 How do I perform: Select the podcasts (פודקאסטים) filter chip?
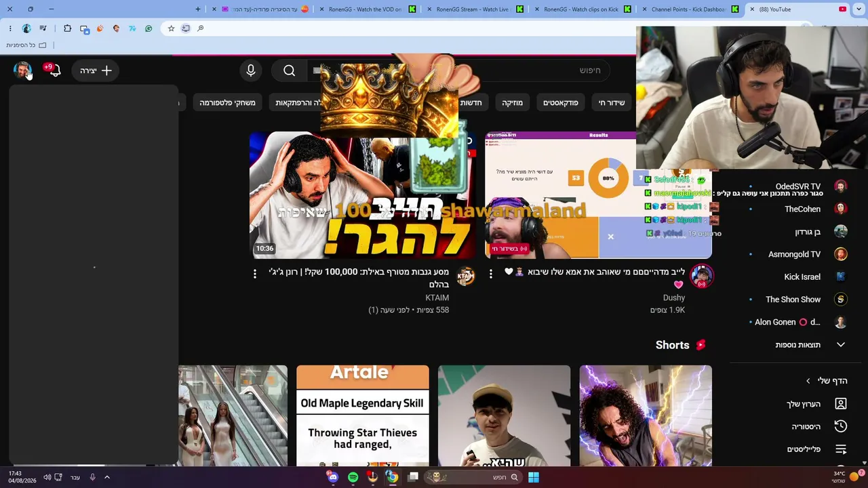tap(561, 103)
